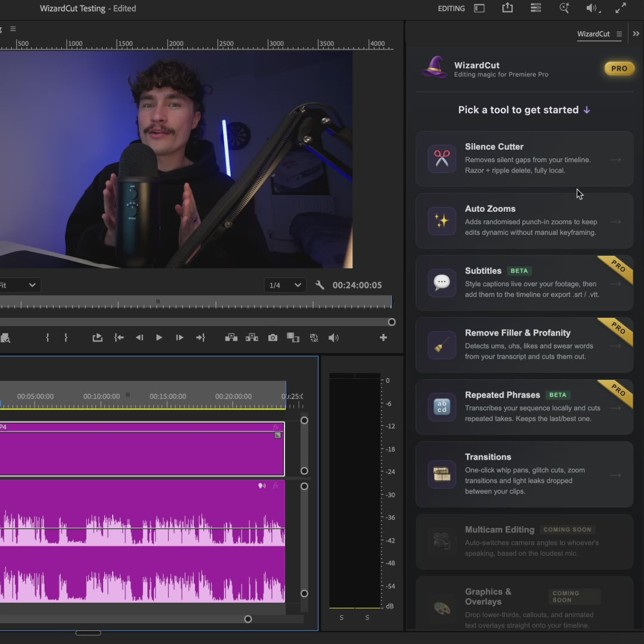The width and height of the screenshot is (644, 644).
Task: Click timeline ruler at 00:10:00:00
Action: tap(101, 397)
